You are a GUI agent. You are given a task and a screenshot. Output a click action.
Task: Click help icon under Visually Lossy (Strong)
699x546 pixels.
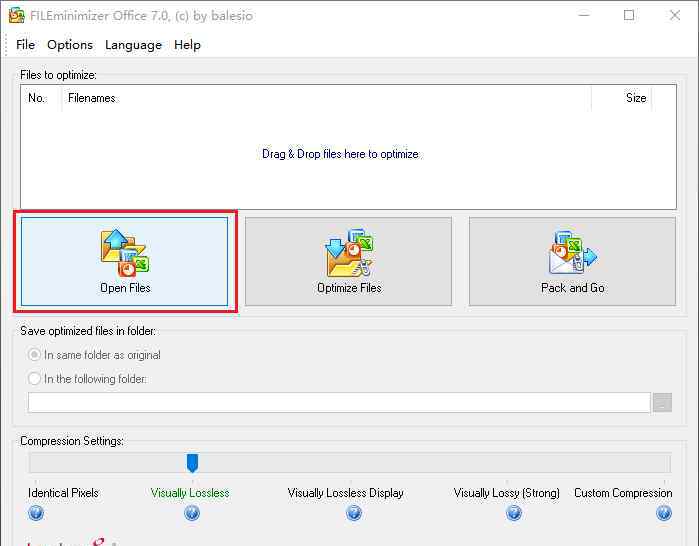pos(514,513)
